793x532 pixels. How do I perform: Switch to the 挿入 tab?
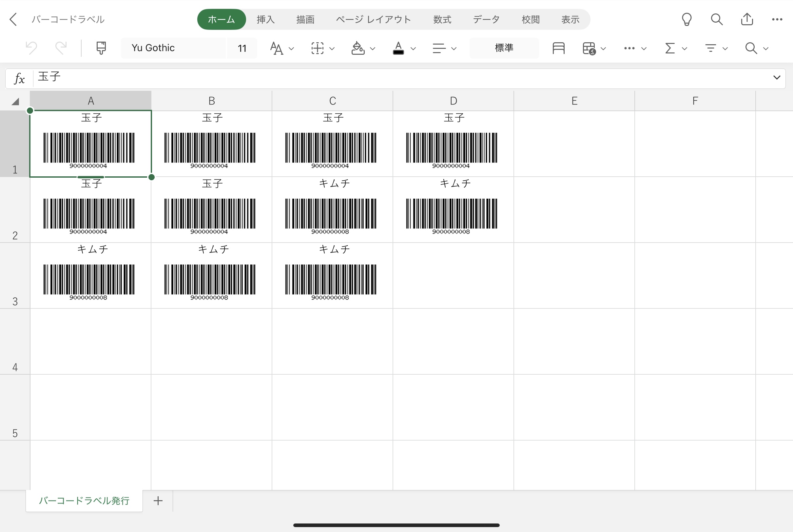point(265,19)
